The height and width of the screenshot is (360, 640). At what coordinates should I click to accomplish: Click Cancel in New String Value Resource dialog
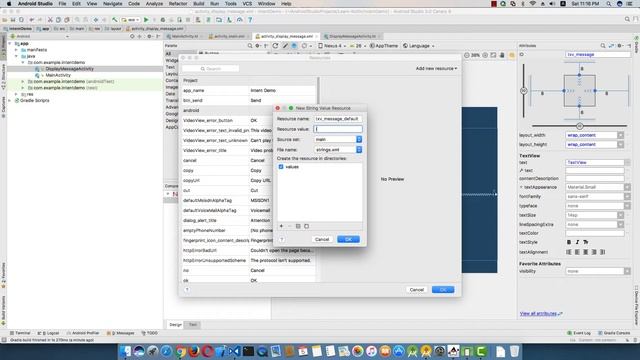[x=322, y=240]
